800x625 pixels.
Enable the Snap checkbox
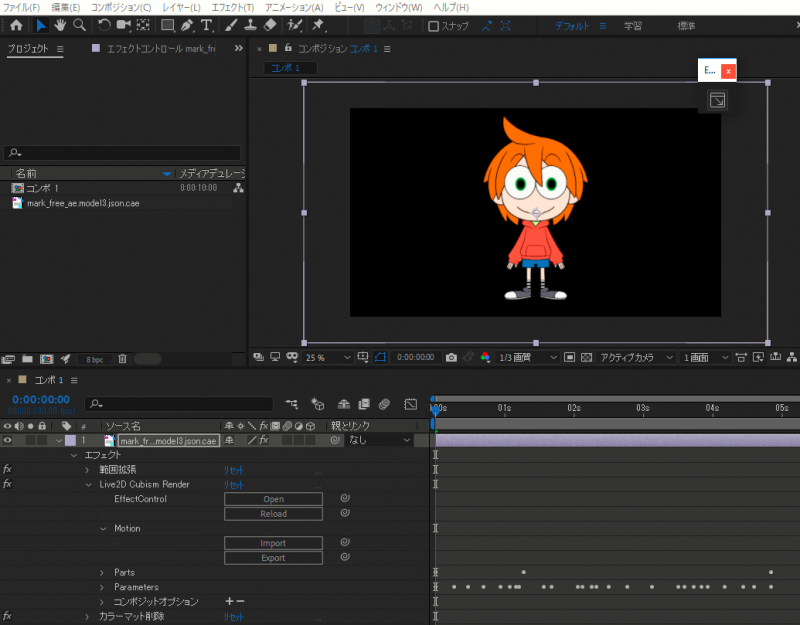(434, 26)
